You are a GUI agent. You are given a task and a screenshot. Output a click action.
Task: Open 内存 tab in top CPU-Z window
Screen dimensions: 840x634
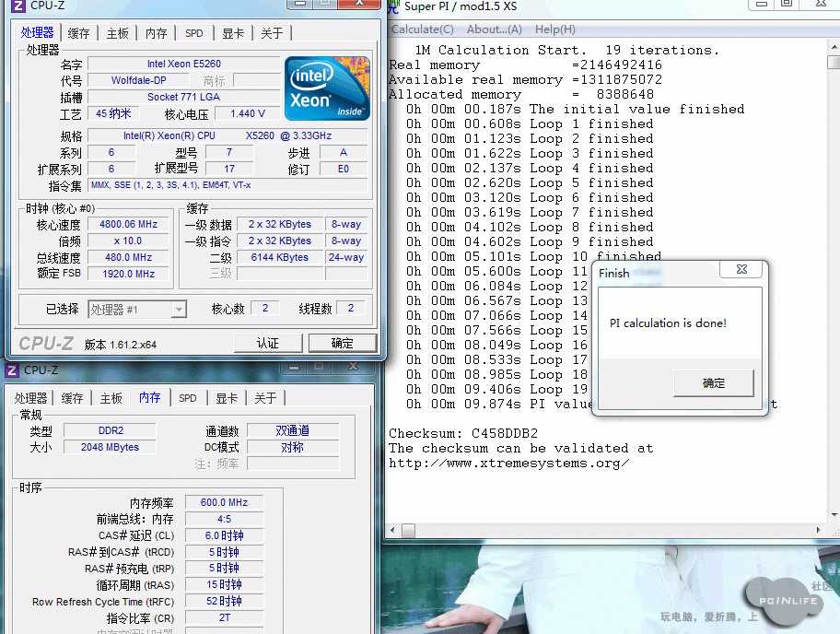[156, 33]
